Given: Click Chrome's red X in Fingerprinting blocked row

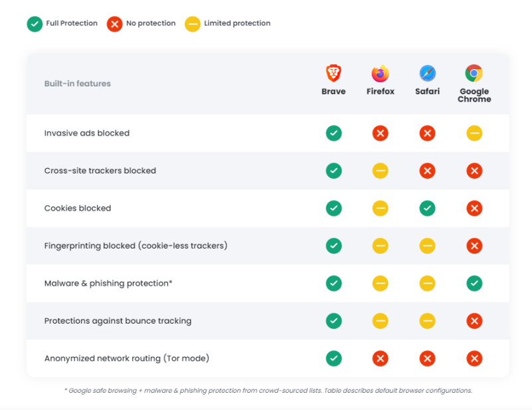Looking at the screenshot, I should (x=474, y=246).
